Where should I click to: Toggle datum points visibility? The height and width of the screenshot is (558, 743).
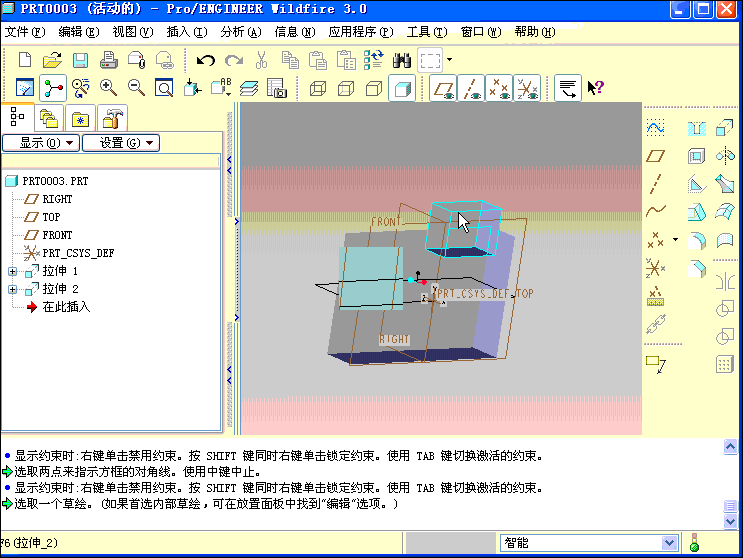tap(499, 88)
